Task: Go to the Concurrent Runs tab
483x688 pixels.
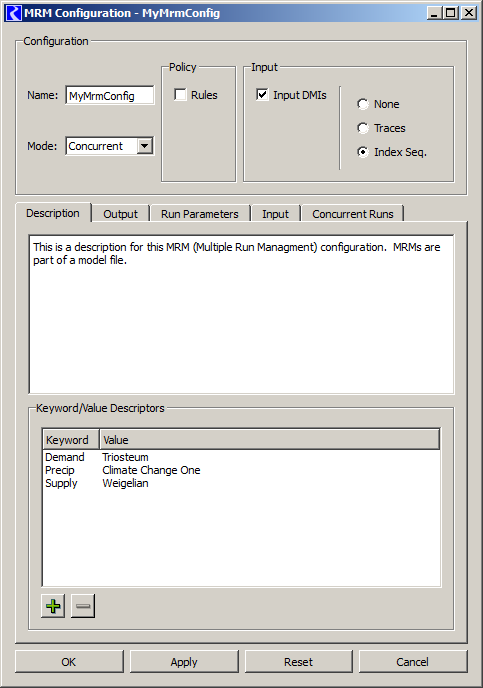Action: (353, 214)
